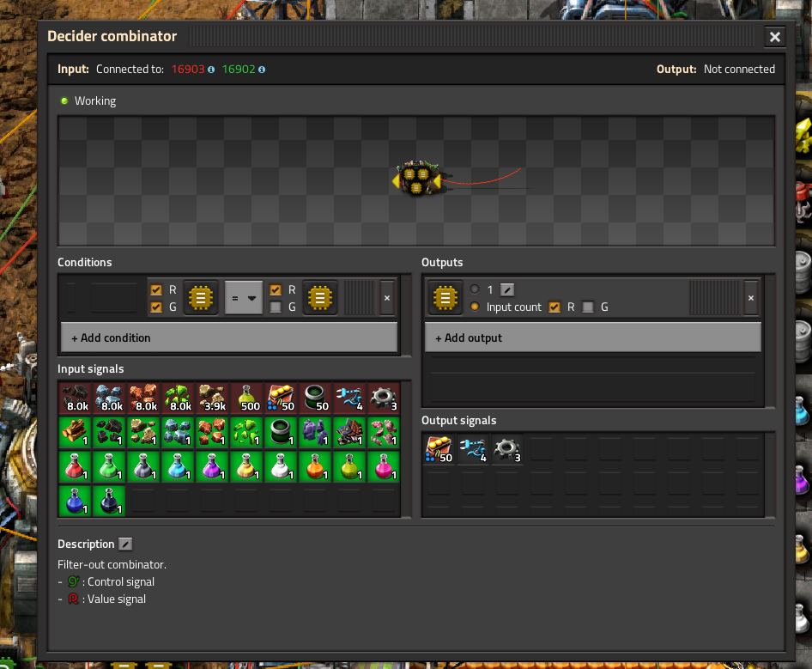This screenshot has width=812, height=669.
Task: Click the gear output signal showing 3
Action: tap(507, 449)
